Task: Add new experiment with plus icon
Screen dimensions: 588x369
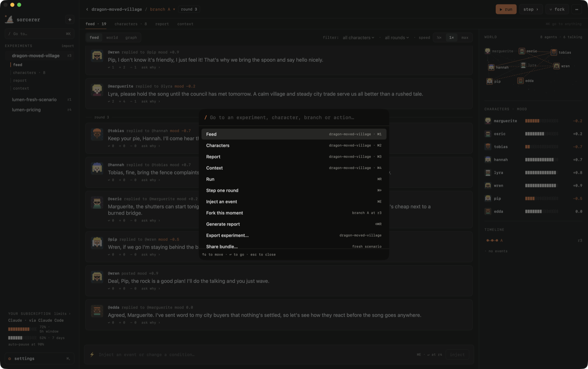Action: point(70,19)
